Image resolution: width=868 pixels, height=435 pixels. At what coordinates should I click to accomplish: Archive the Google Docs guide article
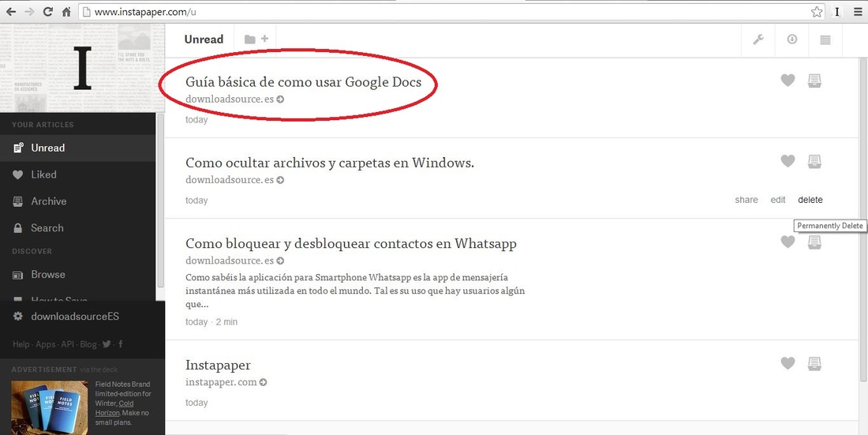tap(814, 81)
